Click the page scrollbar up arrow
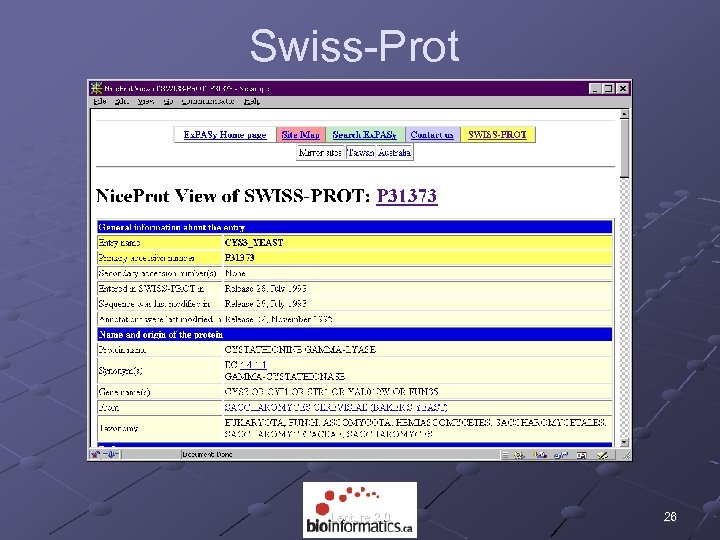This screenshot has height=540, width=720. [624, 114]
